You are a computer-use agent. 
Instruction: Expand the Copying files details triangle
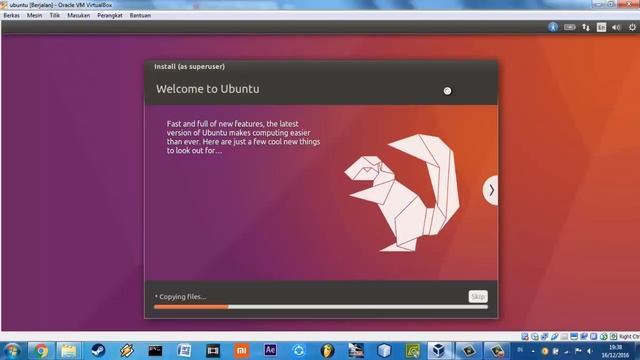coord(156,296)
